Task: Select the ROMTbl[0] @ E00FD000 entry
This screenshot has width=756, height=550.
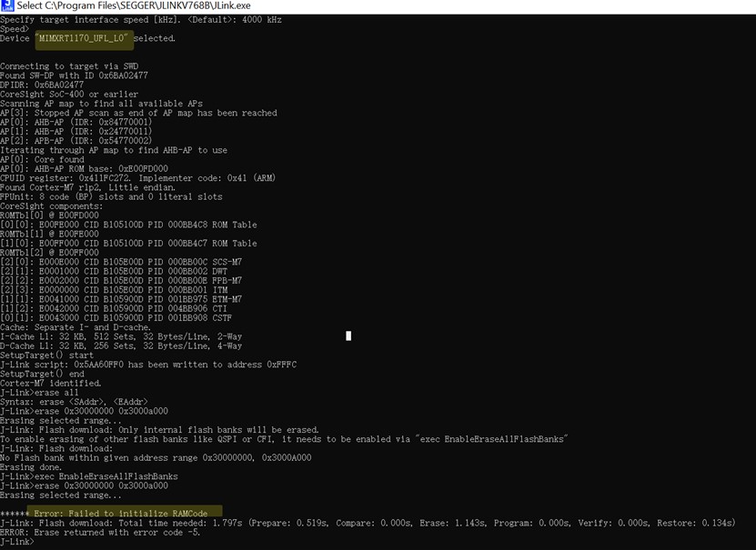Action: click(x=50, y=215)
